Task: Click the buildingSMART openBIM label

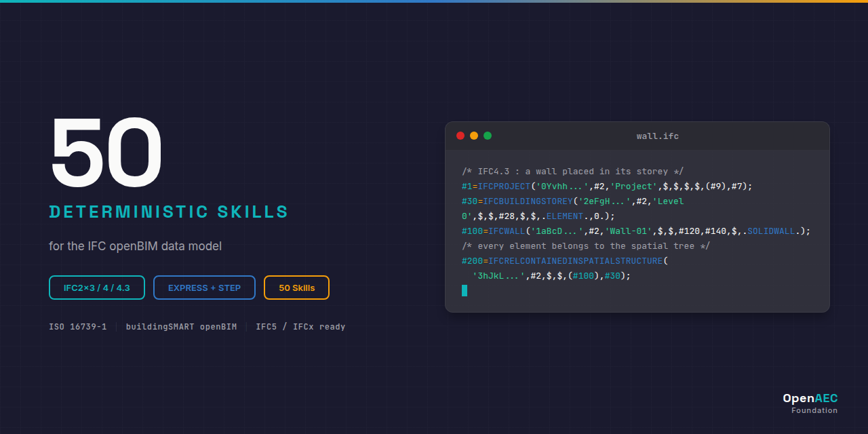Action: 181,327
